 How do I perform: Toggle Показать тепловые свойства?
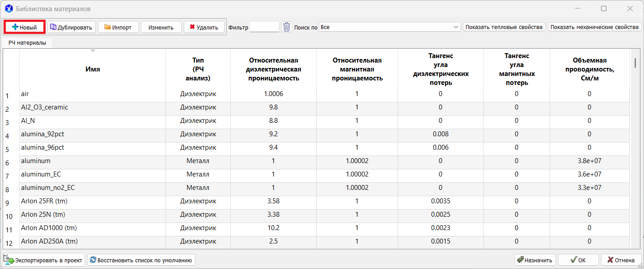(504, 27)
